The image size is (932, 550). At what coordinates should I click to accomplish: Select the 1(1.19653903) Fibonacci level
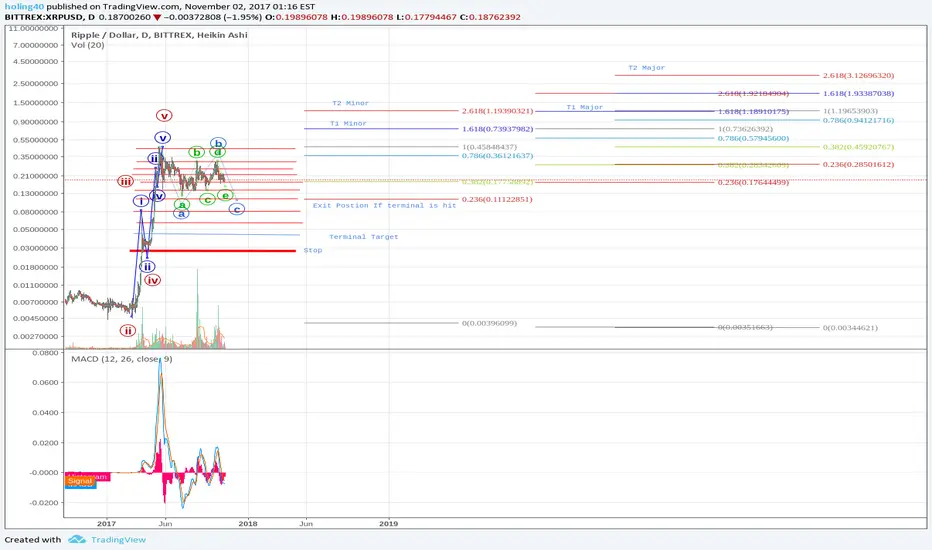coord(850,111)
